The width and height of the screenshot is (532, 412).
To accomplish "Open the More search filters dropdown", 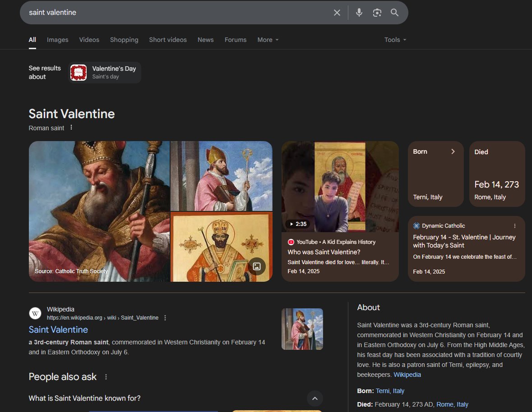I will (x=268, y=40).
